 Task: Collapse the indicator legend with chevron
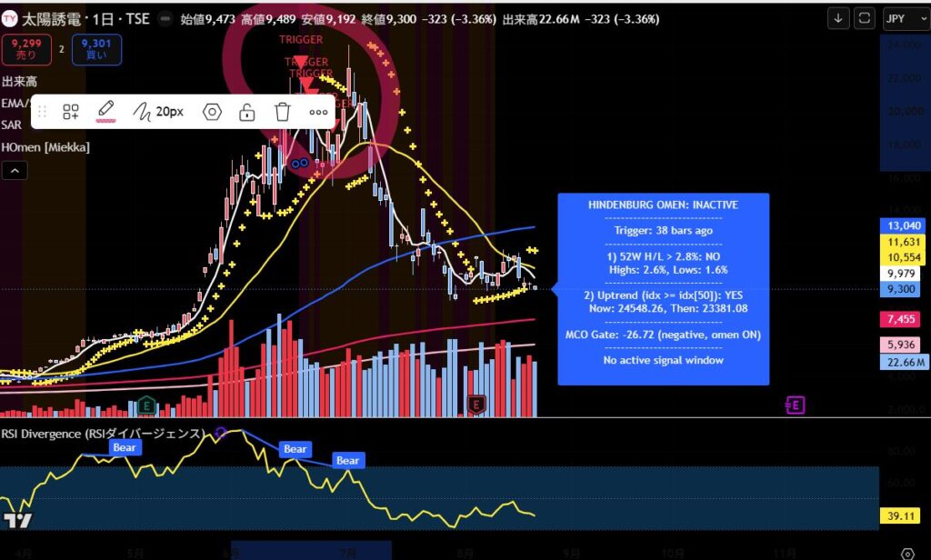point(15,171)
